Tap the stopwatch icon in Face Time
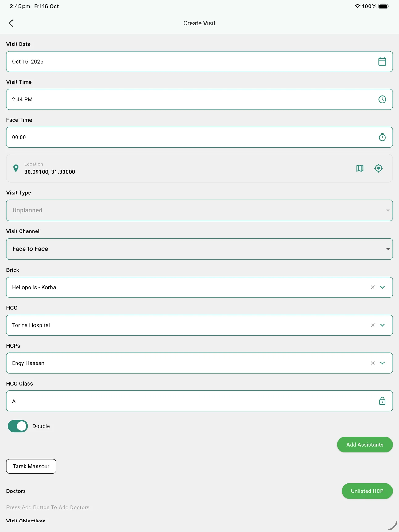 point(382,137)
